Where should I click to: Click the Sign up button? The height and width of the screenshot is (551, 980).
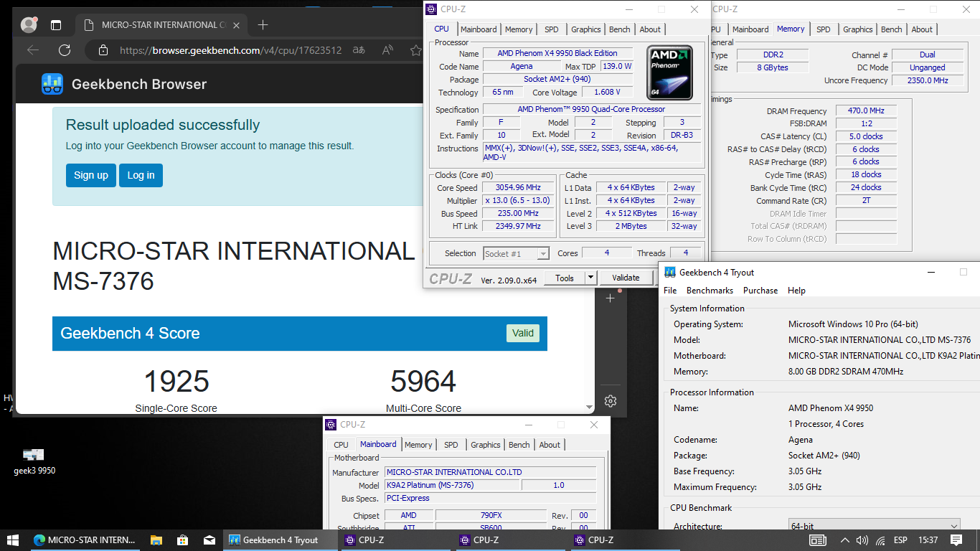coord(91,175)
